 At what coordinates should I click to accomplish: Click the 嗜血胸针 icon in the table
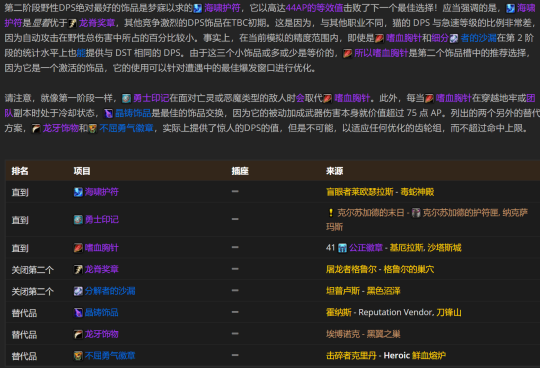pyautogui.click(x=78, y=248)
